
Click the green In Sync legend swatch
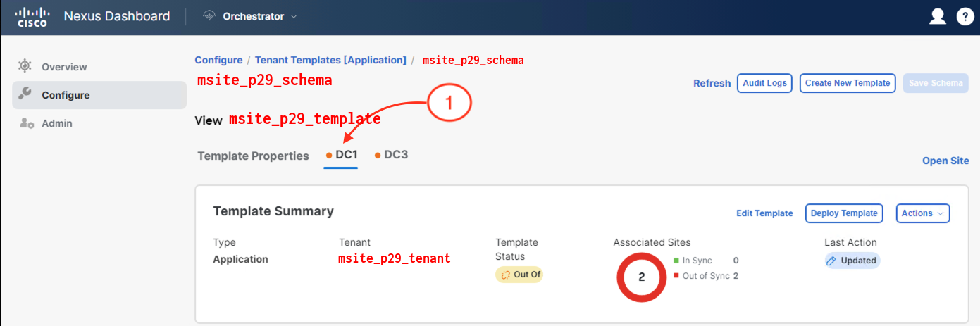pyautogui.click(x=676, y=260)
